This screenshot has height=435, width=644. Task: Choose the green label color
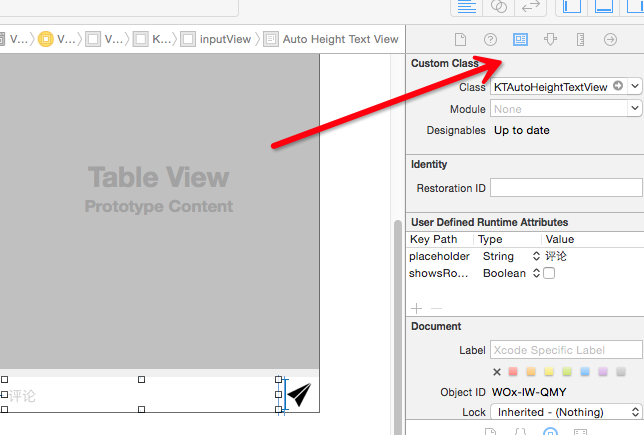[567, 372]
